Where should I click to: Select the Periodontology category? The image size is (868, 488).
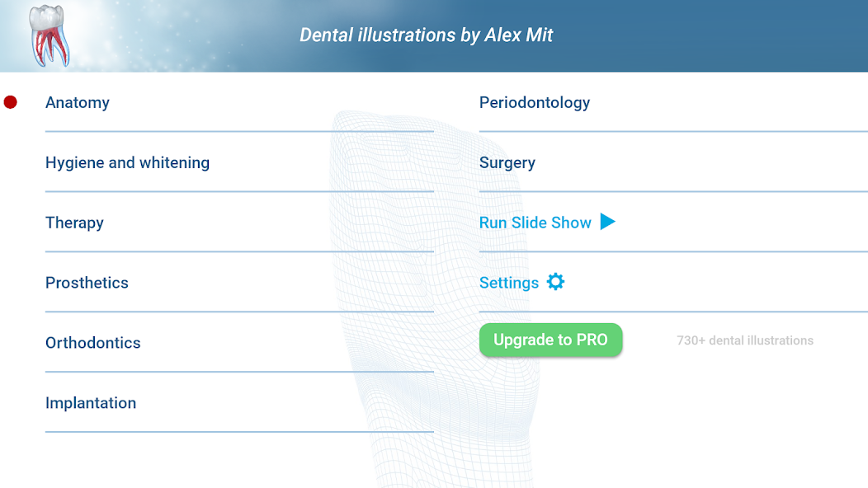(534, 102)
